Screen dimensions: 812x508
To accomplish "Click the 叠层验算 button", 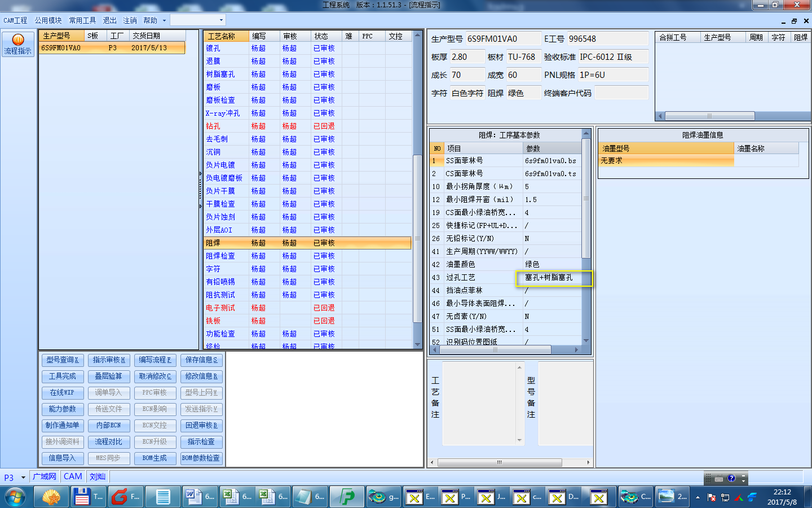I will tap(109, 376).
